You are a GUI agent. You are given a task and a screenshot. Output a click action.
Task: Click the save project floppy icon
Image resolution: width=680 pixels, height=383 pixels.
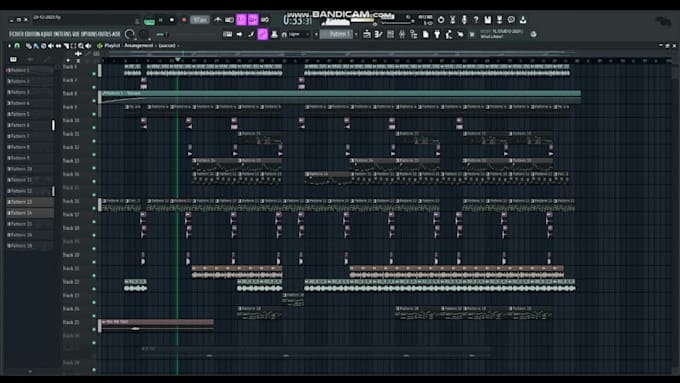pyautogui.click(x=488, y=20)
